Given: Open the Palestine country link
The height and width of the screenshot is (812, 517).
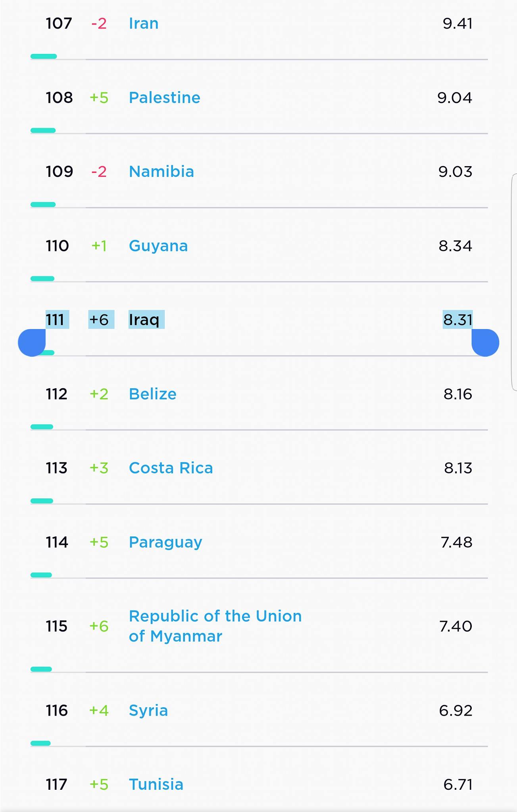Looking at the screenshot, I should pos(165,98).
